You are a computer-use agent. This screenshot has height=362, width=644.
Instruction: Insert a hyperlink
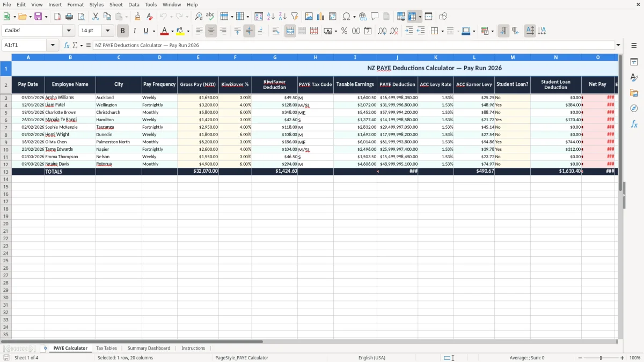pos(363,17)
